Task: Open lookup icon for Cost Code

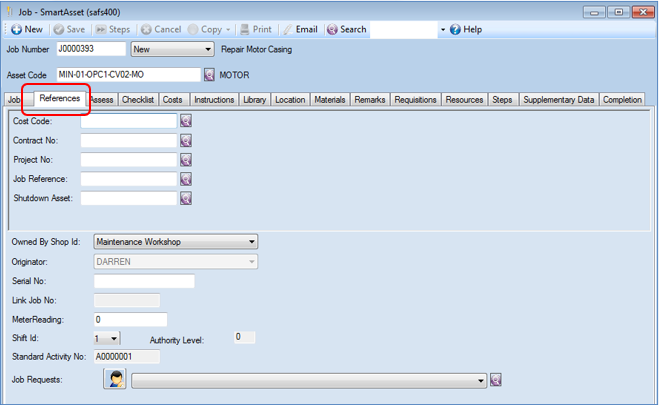Action: pos(186,121)
